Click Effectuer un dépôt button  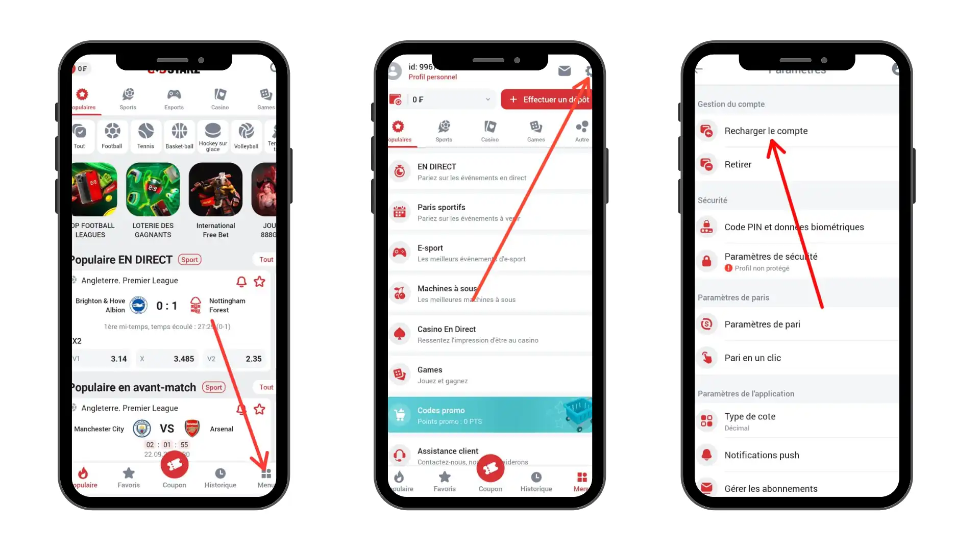[547, 99]
